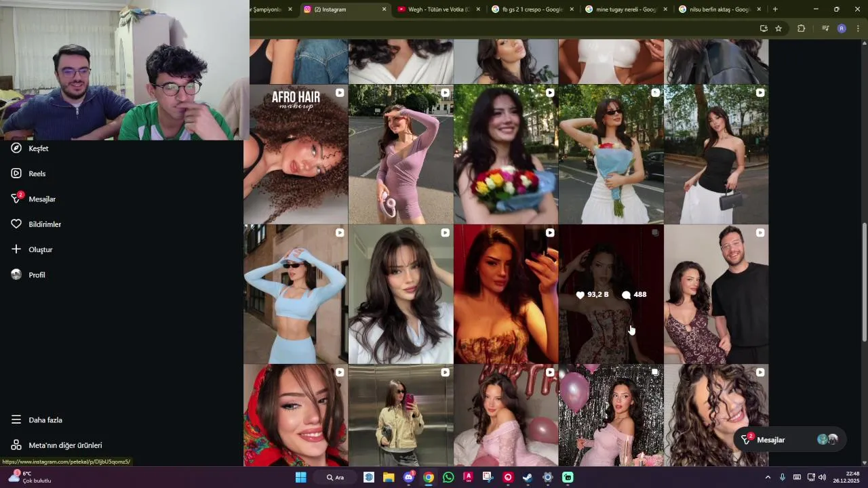Image resolution: width=868 pixels, height=488 pixels.
Task: Open Keşfet explore page
Action: [x=30, y=148]
